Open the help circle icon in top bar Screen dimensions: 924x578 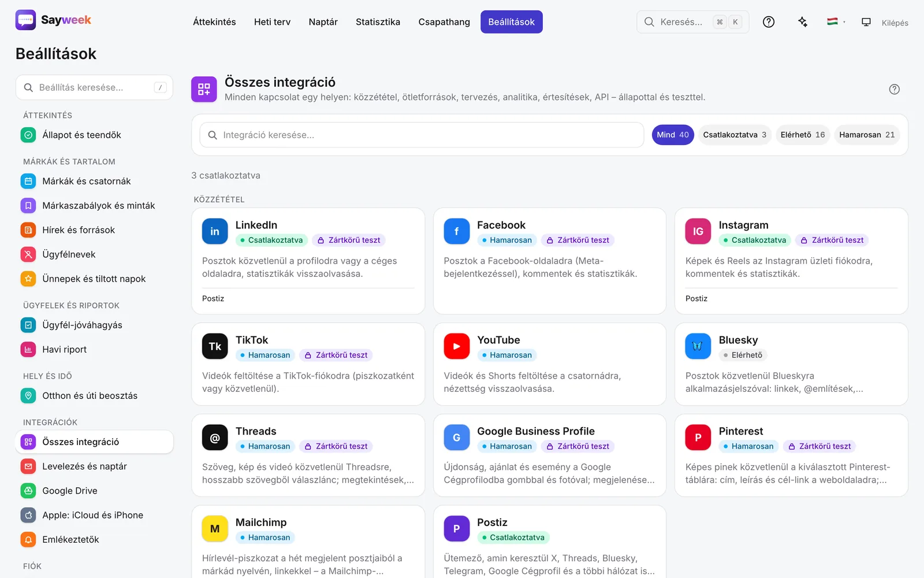[x=769, y=22]
